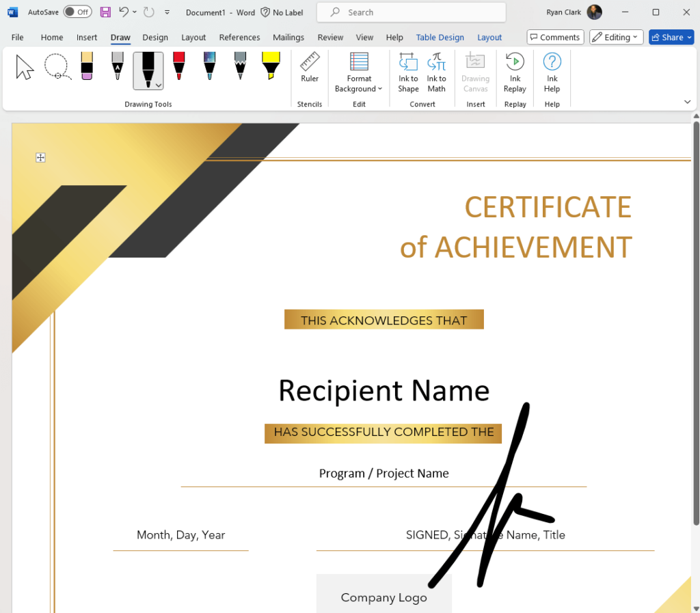
Task: Pick the Eraser tool
Action: tap(87, 66)
